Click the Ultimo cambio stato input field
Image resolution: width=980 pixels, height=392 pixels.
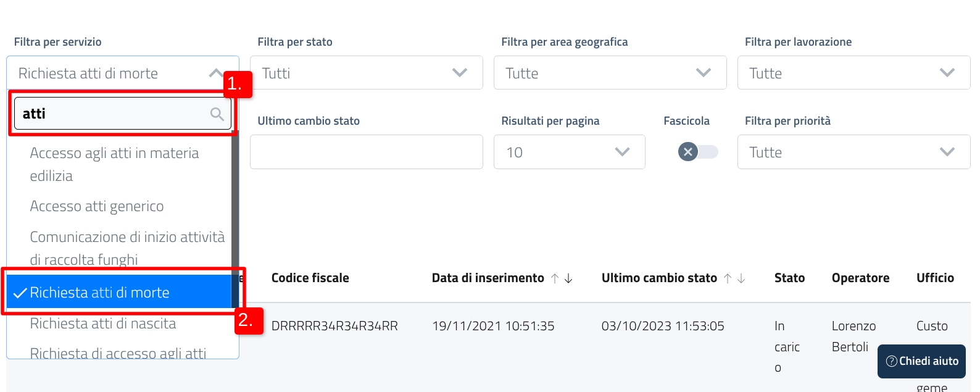(366, 152)
